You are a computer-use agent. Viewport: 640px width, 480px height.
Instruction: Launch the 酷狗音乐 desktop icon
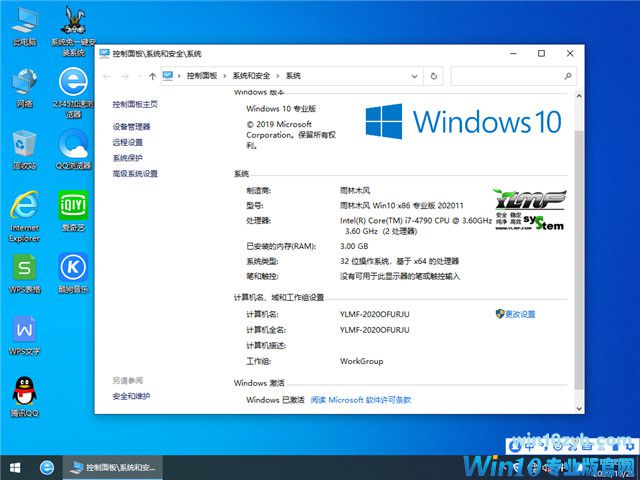pos(73,273)
